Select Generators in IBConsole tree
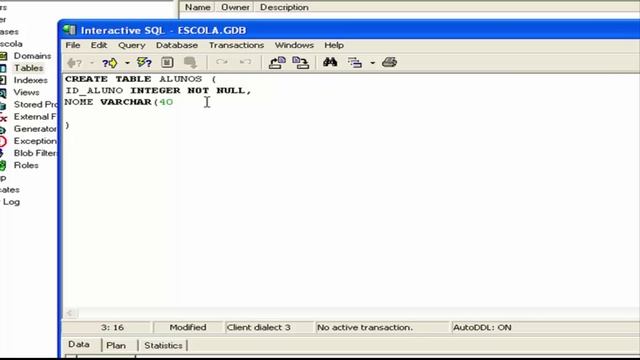This screenshot has width=640, height=360. [35, 129]
